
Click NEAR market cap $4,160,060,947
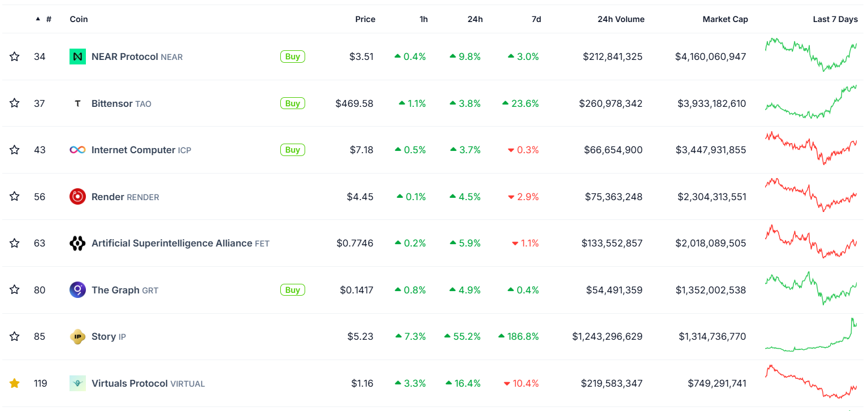click(x=711, y=57)
